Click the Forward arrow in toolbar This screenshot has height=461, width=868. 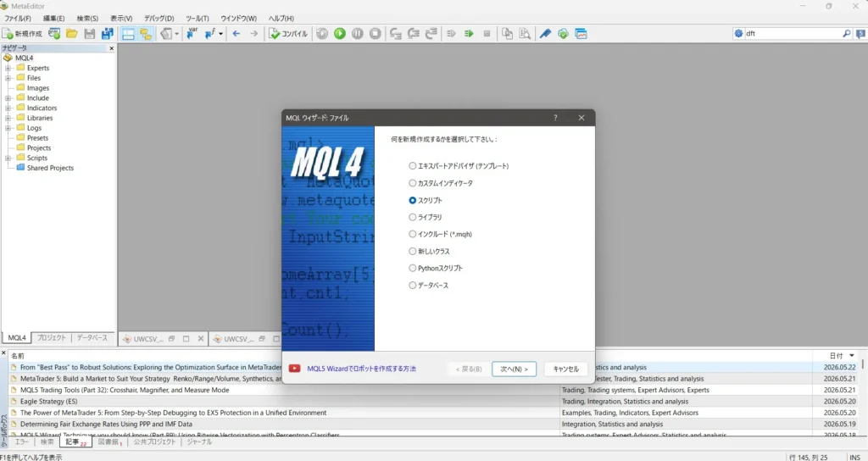(x=253, y=34)
